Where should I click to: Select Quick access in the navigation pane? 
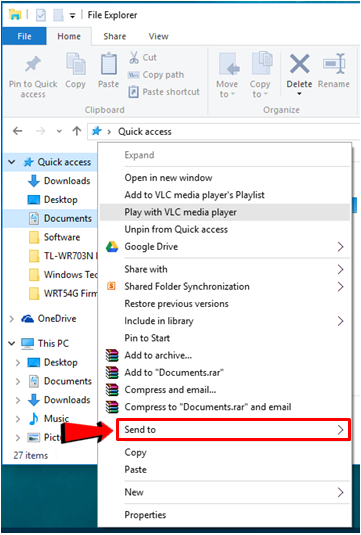64,162
